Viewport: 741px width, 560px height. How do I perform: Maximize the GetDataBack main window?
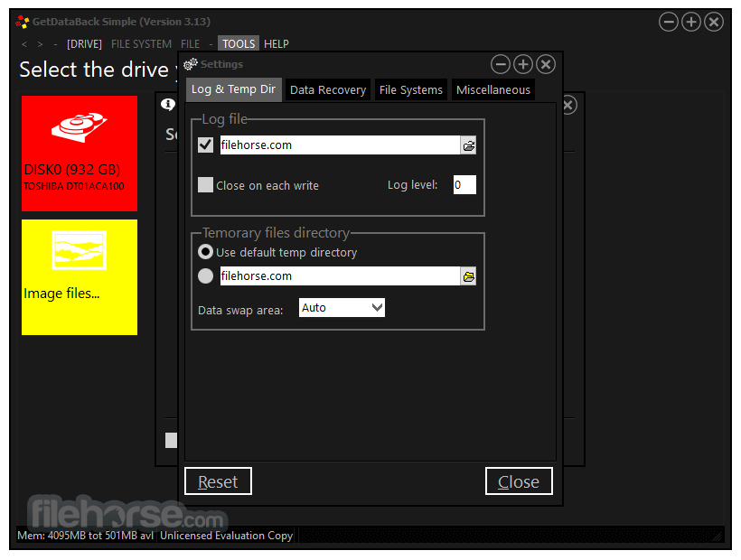[x=691, y=22]
